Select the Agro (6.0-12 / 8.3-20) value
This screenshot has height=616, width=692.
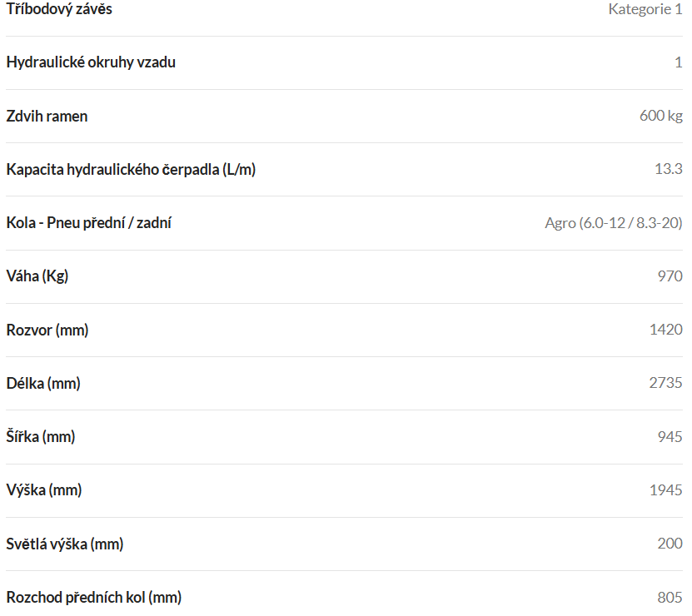614,223
